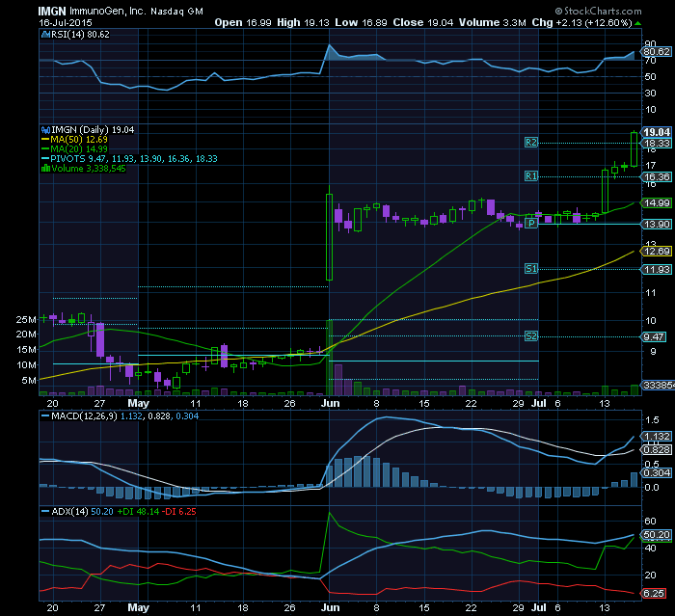Click the +DI 48.14 legend text
Screen dimensions: 675x616
(x=138, y=511)
